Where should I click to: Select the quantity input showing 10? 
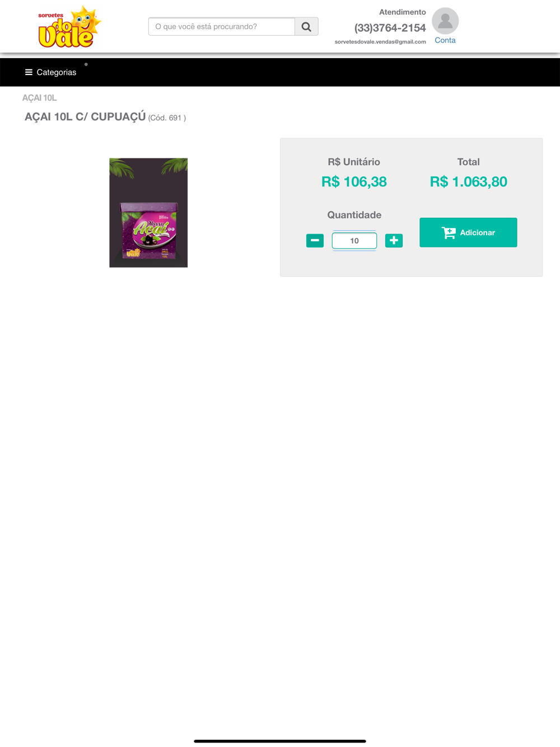point(354,241)
